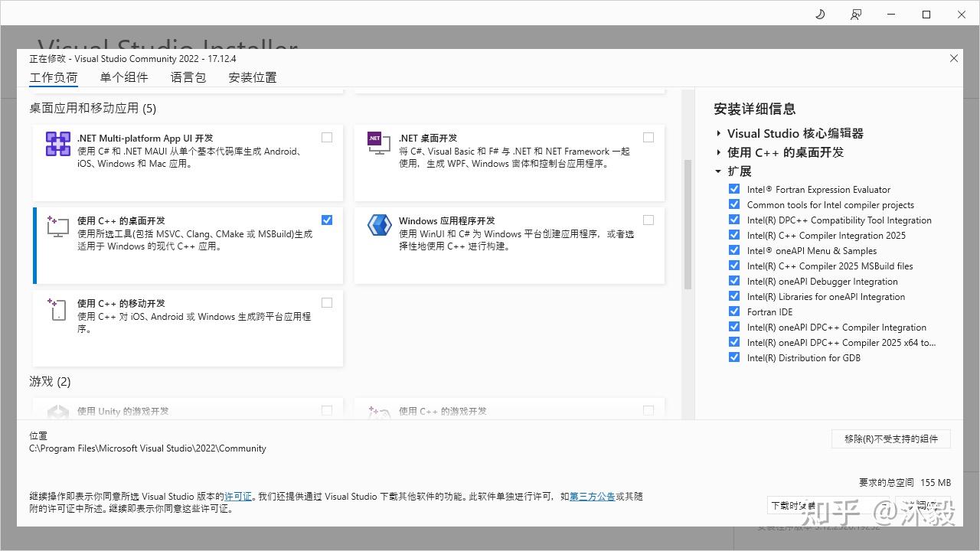Switch to the 单个组件 tab
The image size is (980, 551).
[124, 77]
